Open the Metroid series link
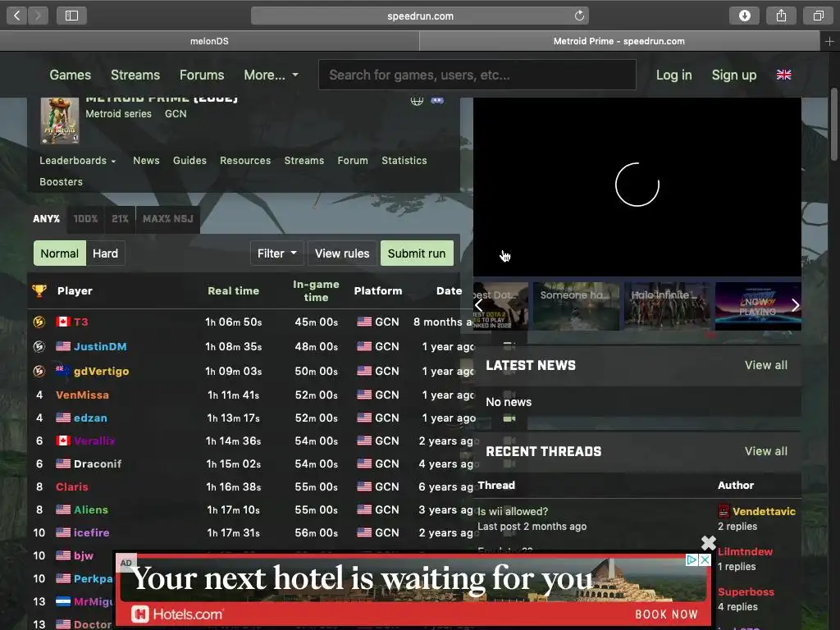The image size is (840, 630). [118, 113]
